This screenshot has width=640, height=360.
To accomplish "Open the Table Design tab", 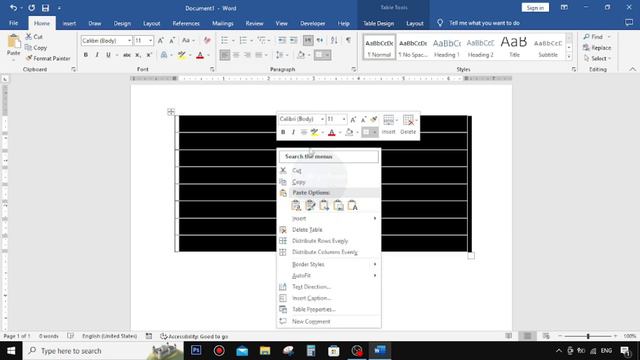I will (x=378, y=23).
